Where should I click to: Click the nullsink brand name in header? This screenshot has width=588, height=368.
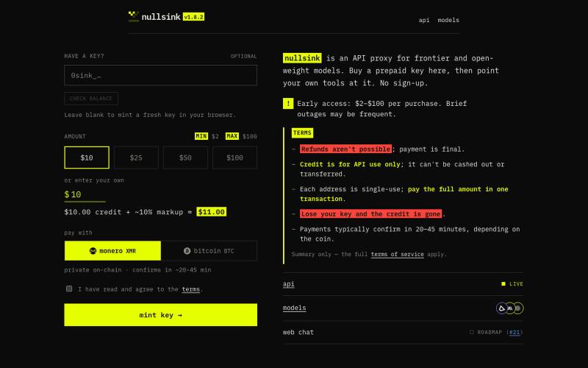coord(161,17)
